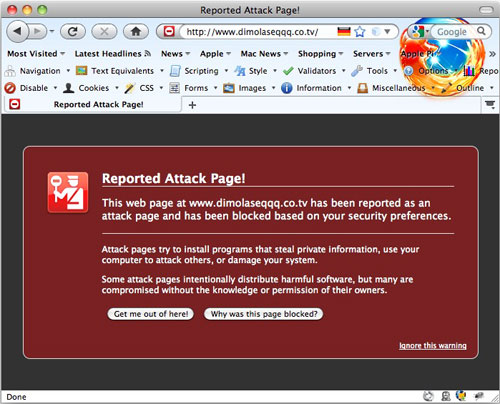
Task: Click the German flag icon in the URL bar
Action: [x=344, y=32]
